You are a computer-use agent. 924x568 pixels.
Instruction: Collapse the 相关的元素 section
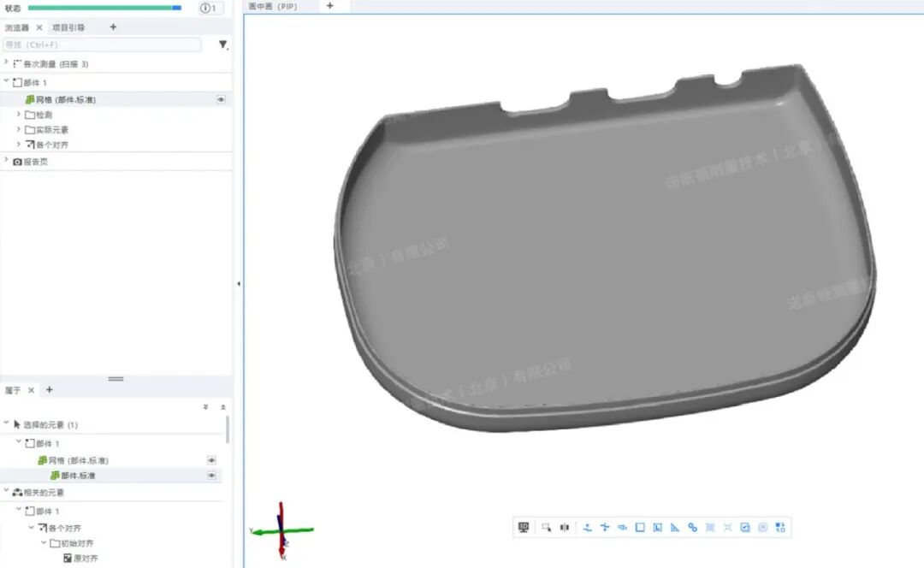click(7, 492)
